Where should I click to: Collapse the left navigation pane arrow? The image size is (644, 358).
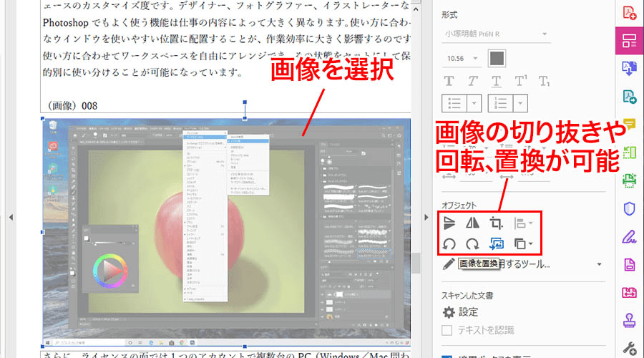pyautogui.click(x=11, y=217)
